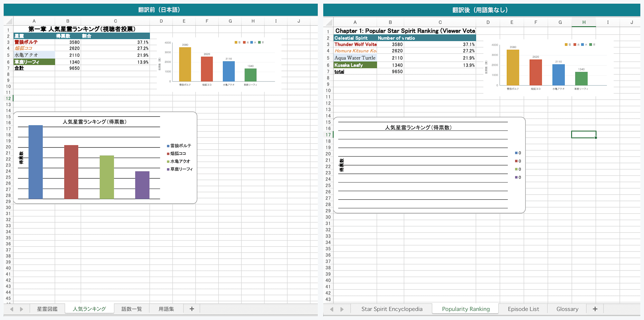This screenshot has height=320, width=644.
Task: Select row 12 header in left workbook
Action: coord(8,98)
